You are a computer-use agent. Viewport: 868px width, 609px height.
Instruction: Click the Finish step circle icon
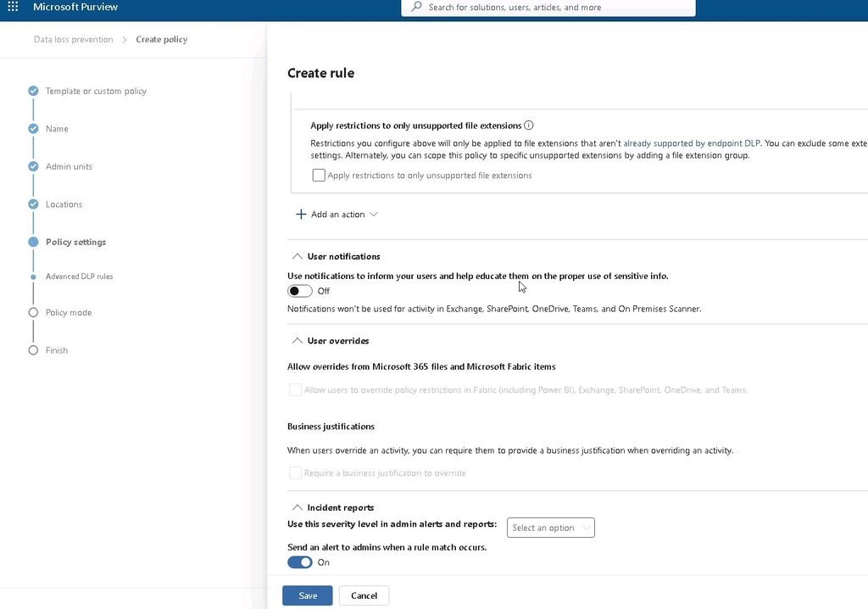point(33,350)
